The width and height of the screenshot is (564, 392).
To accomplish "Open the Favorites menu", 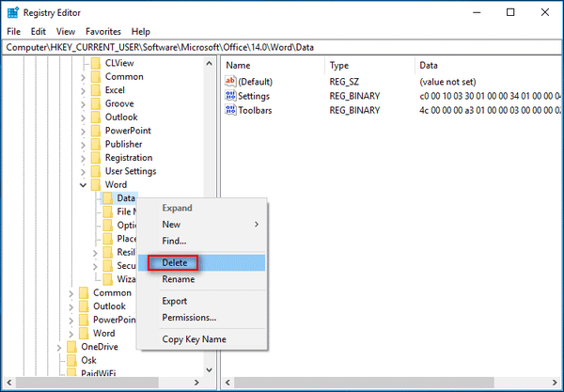I will click(102, 31).
